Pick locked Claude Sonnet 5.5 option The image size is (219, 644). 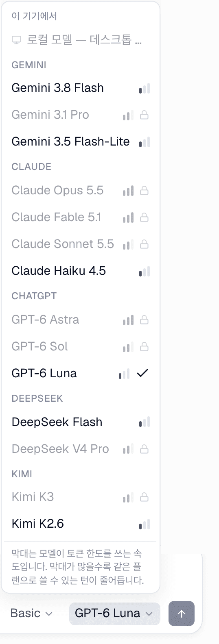point(81,244)
